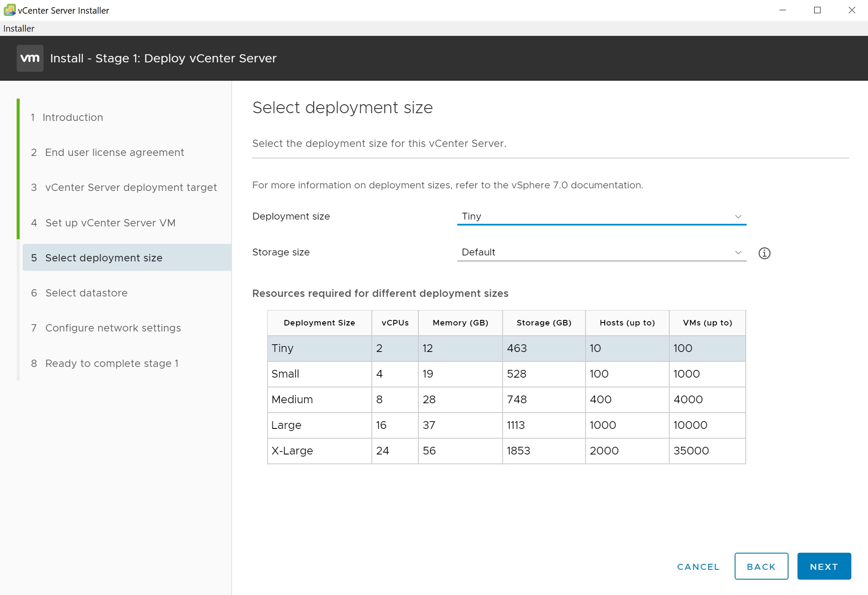Select the Tiny row in the table

coord(506,349)
